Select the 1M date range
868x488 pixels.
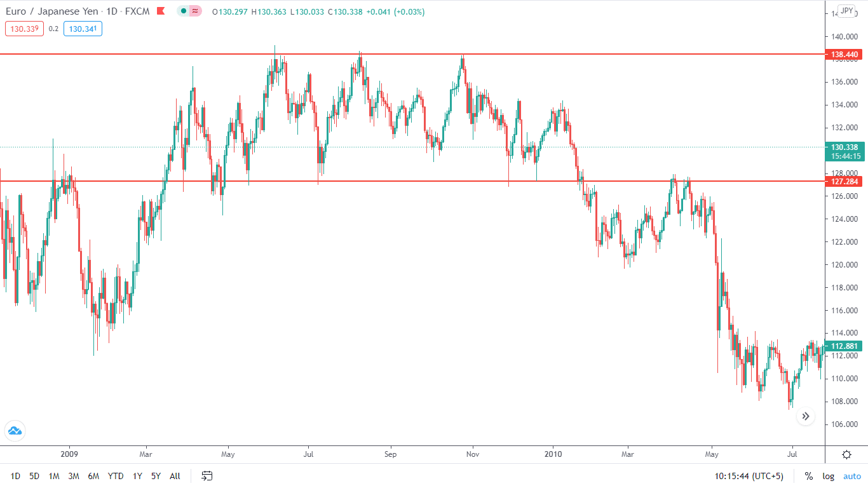click(x=54, y=476)
